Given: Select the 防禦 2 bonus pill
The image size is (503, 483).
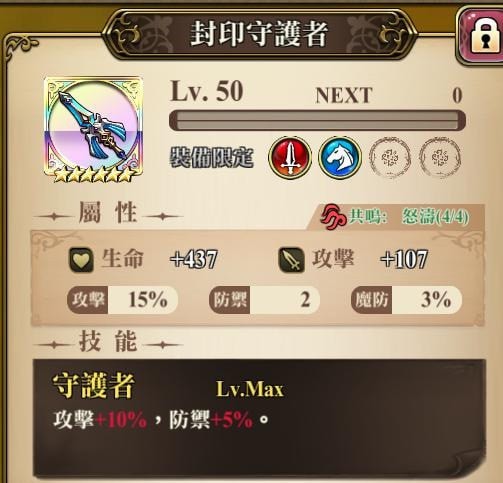Looking at the screenshot, I should click(265, 300).
